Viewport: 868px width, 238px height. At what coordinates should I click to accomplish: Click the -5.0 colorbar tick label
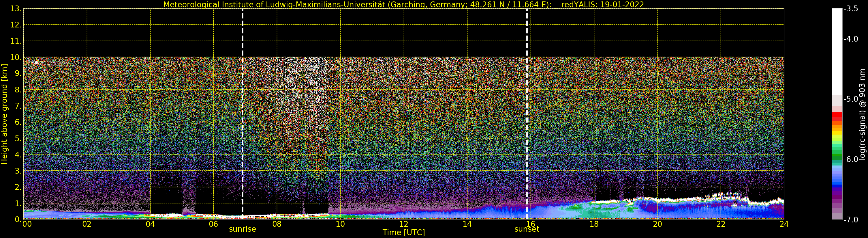851,99
